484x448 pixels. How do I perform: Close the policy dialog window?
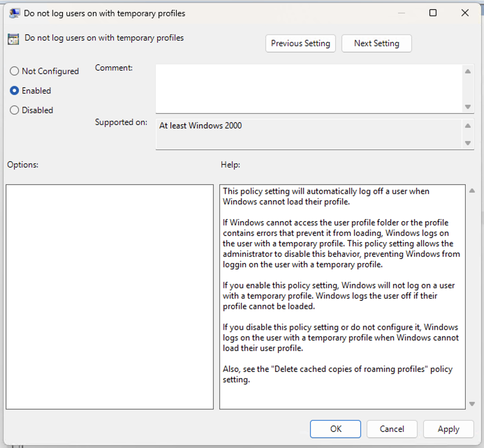(x=465, y=13)
